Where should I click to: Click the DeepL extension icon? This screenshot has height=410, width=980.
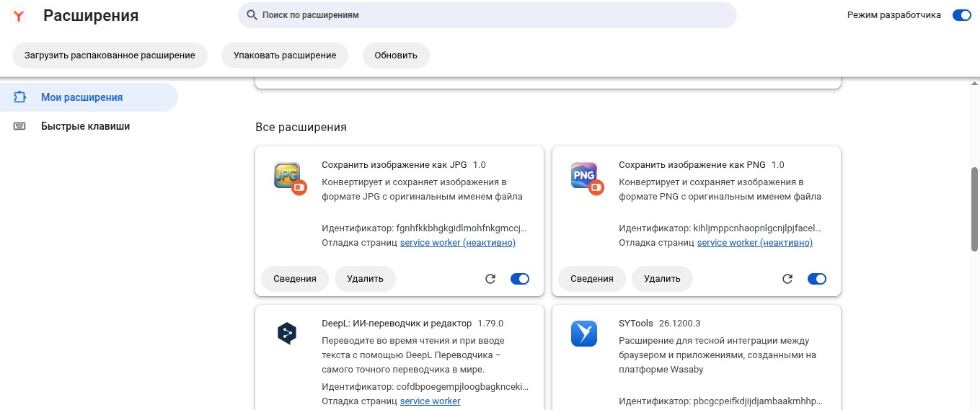pos(287,333)
